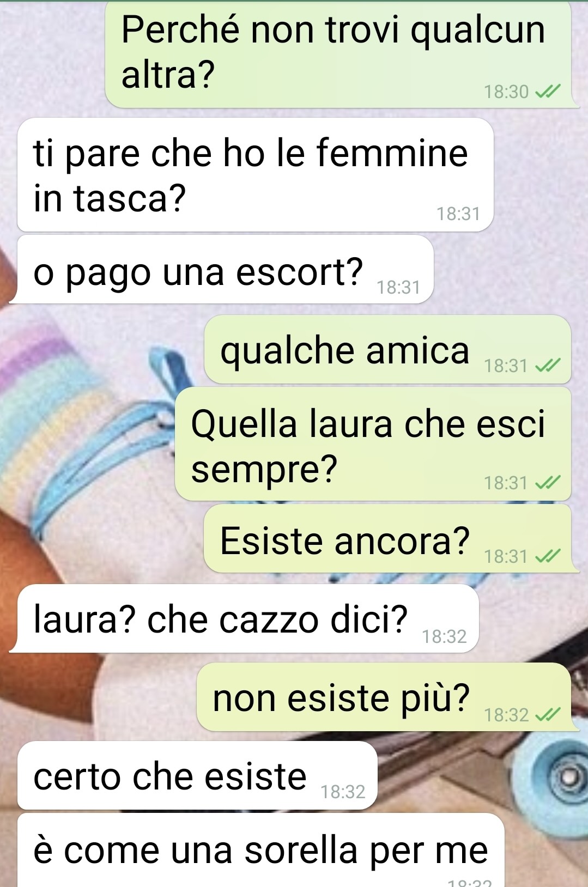The image size is (588, 887).
Task: Tap 'è come una sorella per me' message
Action: [261, 850]
